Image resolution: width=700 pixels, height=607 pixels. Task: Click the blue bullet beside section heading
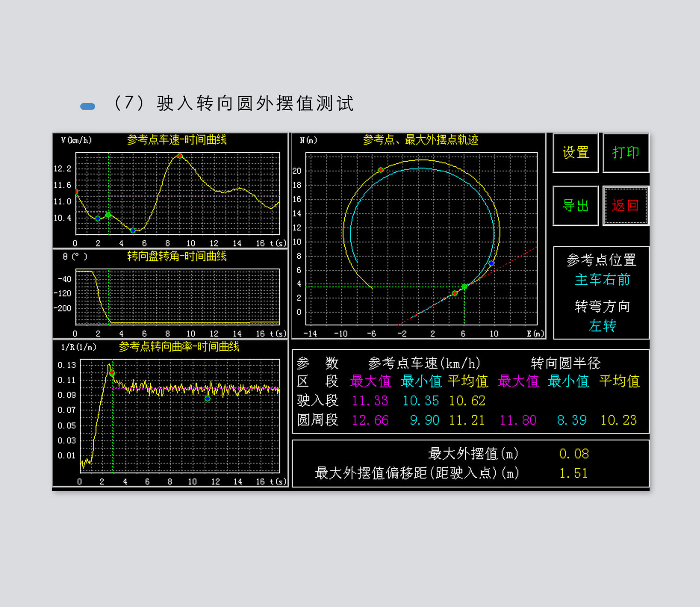(x=88, y=106)
